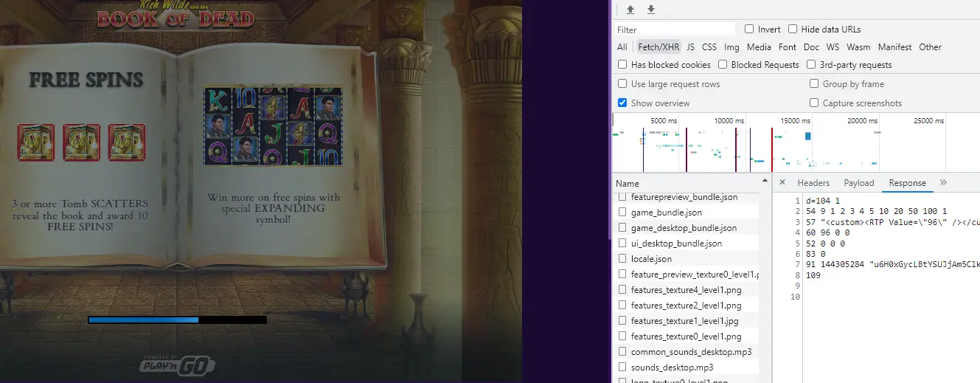This screenshot has width=980, height=383.
Task: Click the 15000 ms mark on overview timeline
Action: pyautogui.click(x=795, y=120)
